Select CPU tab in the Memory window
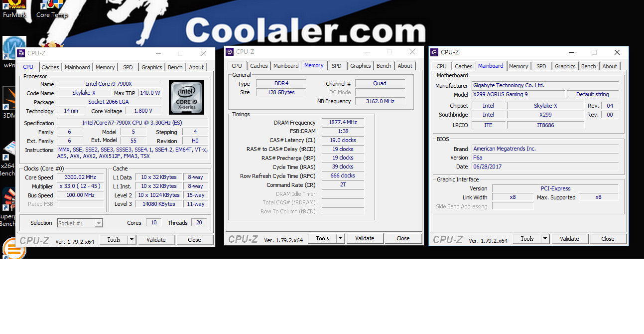Screen dimensions: 644x334 pos(237,66)
